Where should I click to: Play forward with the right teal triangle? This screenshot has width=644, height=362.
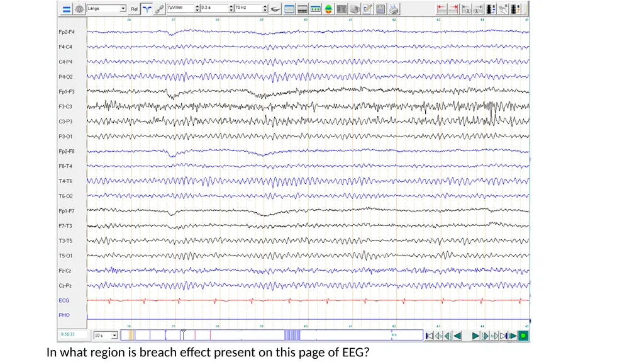[475, 336]
